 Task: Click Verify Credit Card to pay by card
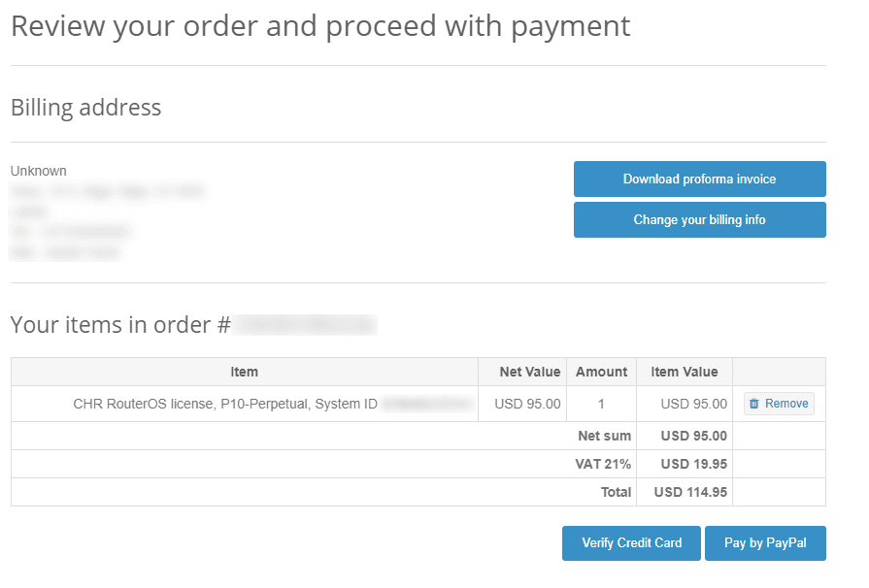point(630,542)
